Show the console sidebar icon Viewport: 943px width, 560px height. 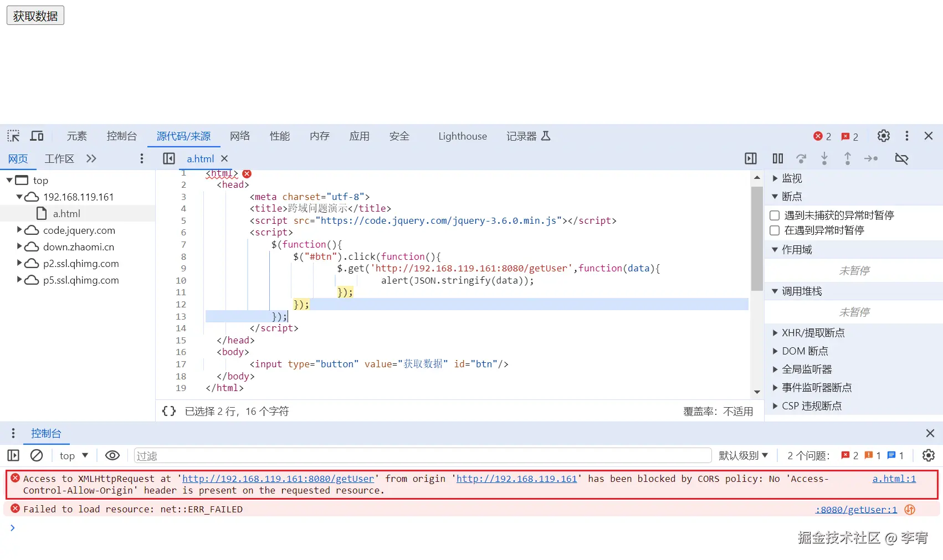pyautogui.click(x=13, y=455)
